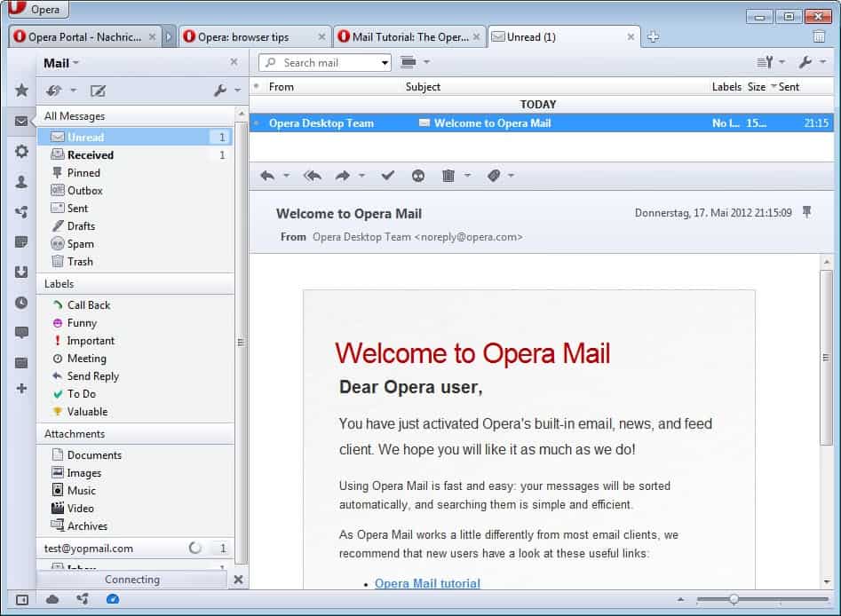The height and width of the screenshot is (616, 841).
Task: Open mail panel wrench settings
Action: pos(220,91)
